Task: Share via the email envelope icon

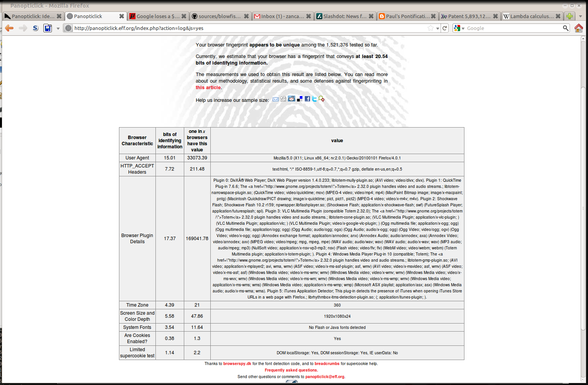Action: 276,100
